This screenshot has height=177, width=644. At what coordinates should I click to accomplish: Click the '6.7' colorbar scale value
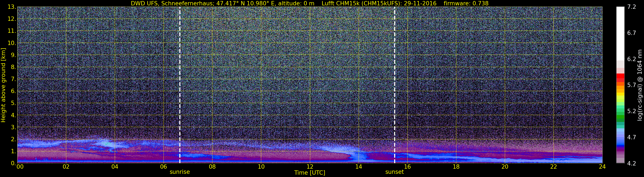632,33
